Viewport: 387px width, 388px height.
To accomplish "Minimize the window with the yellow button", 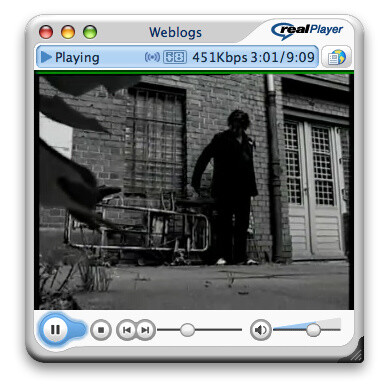I will (x=68, y=32).
